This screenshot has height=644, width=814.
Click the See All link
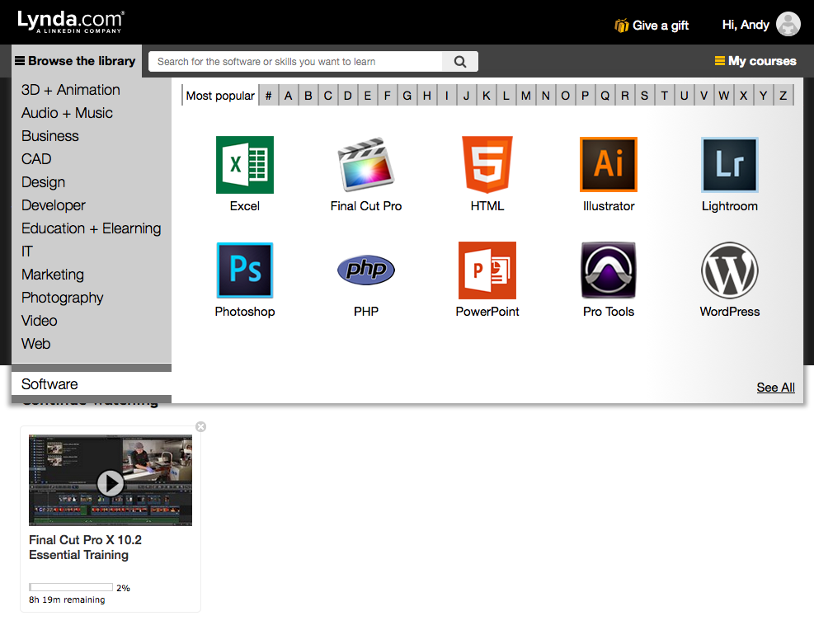(x=775, y=388)
